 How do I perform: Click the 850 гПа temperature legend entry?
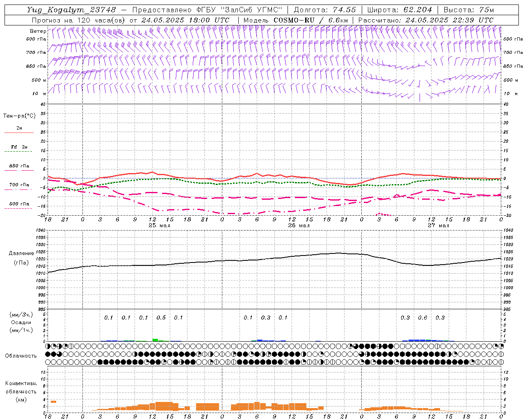click(19, 166)
